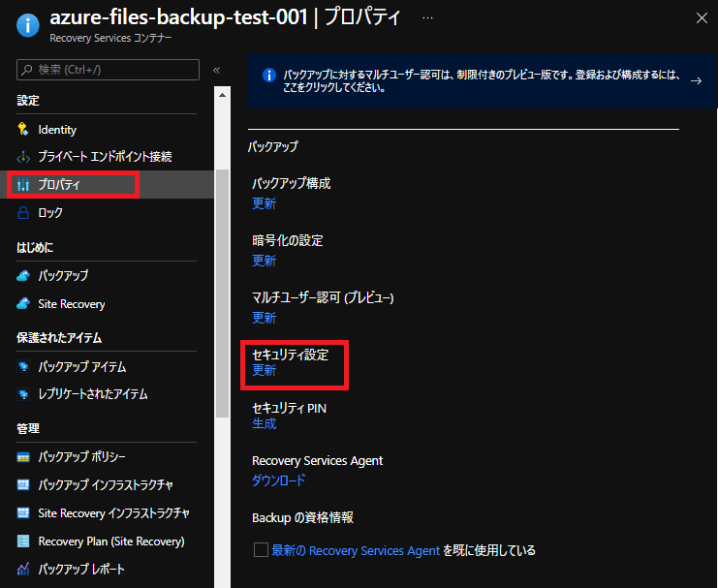This screenshot has height=588, width=718.
Task: Open the multi-user auth banner arrow
Action: click(696, 80)
